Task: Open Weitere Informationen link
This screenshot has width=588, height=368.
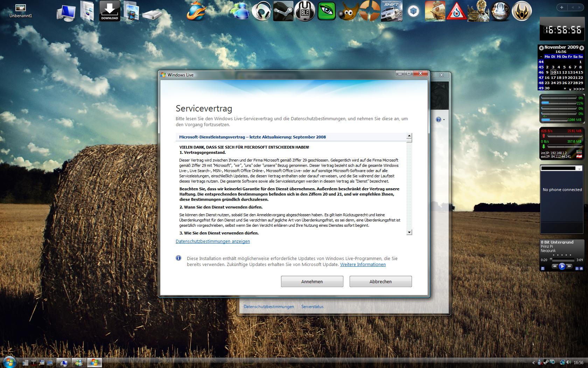Action: pyautogui.click(x=363, y=265)
